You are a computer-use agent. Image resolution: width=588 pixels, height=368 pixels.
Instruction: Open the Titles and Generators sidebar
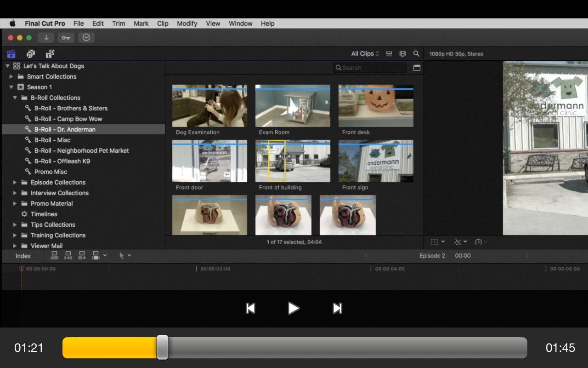pyautogui.click(x=50, y=54)
